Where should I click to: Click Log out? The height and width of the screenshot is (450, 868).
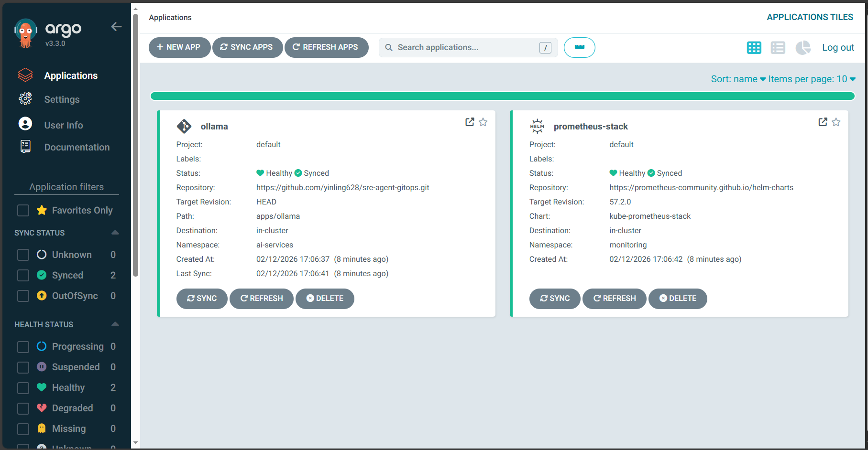[x=838, y=47]
